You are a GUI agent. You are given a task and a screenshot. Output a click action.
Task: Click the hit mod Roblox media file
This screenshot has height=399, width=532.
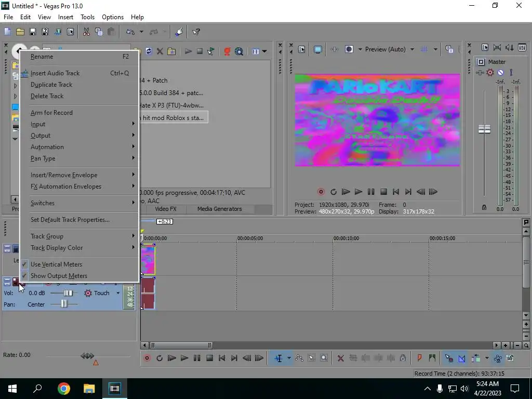pos(174,118)
